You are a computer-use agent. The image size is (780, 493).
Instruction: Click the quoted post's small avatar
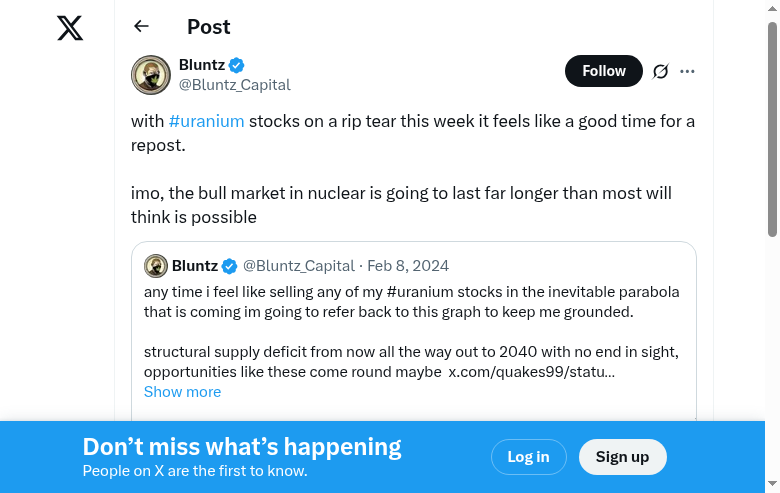(155, 266)
